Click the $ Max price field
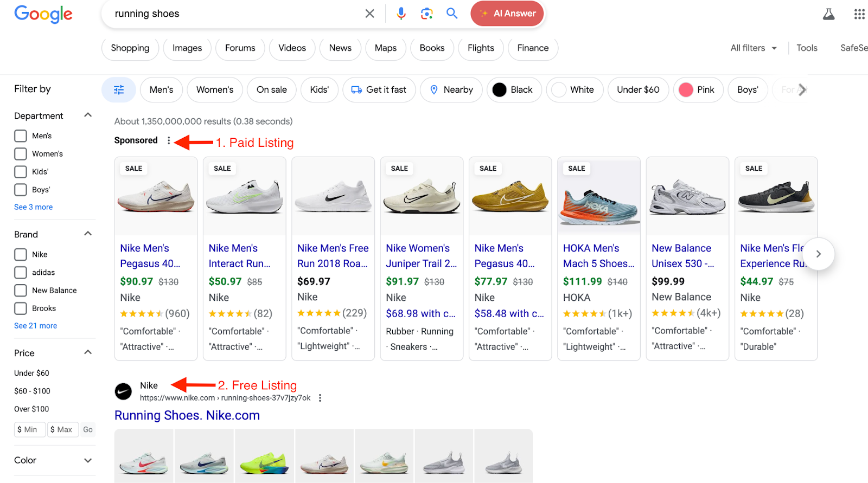The image size is (868, 483). pyautogui.click(x=63, y=429)
